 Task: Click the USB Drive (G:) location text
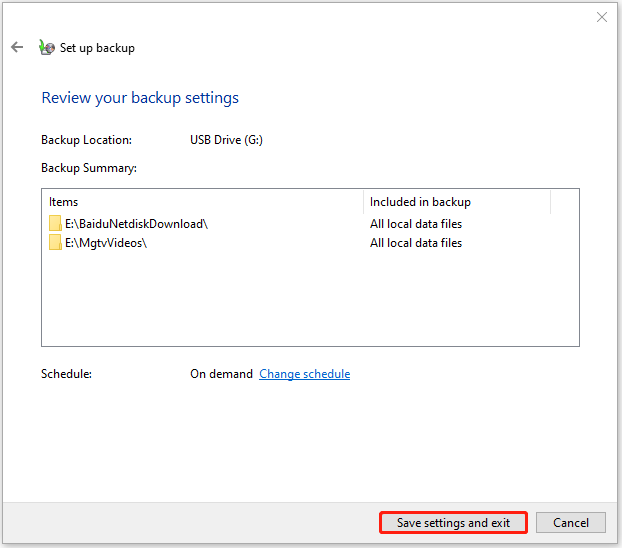[227, 140]
